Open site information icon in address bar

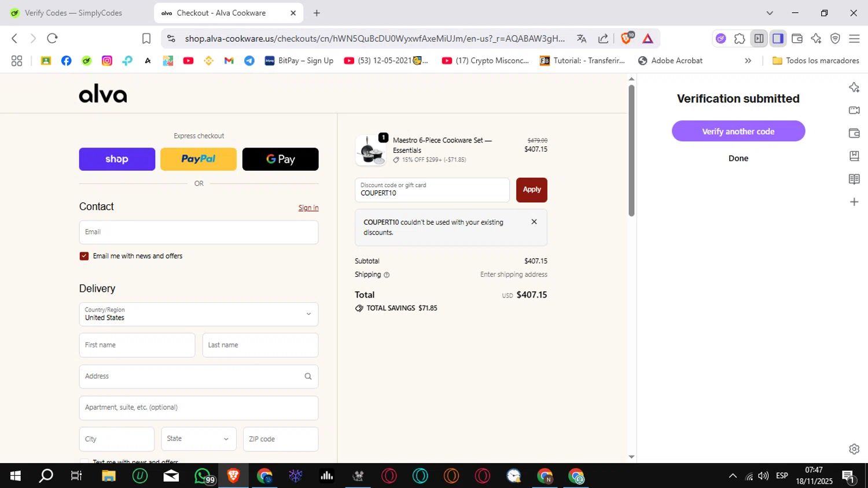click(171, 38)
